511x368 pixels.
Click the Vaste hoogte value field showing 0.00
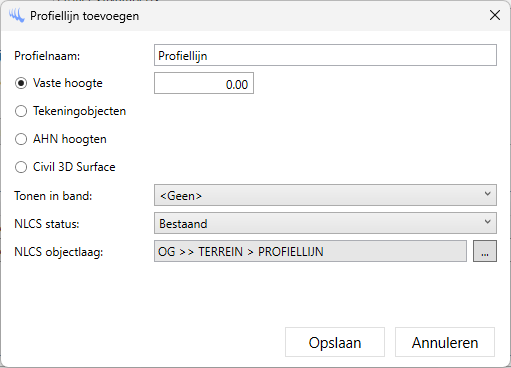(x=204, y=83)
